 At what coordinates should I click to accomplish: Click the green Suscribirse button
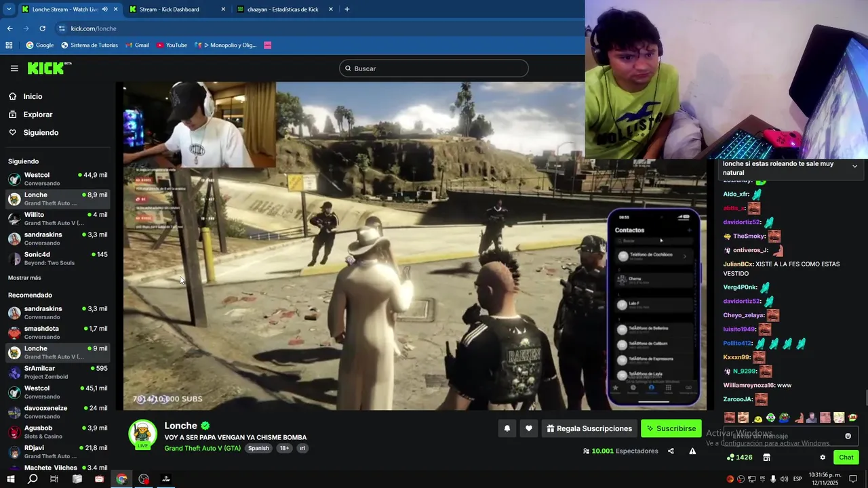click(671, 428)
